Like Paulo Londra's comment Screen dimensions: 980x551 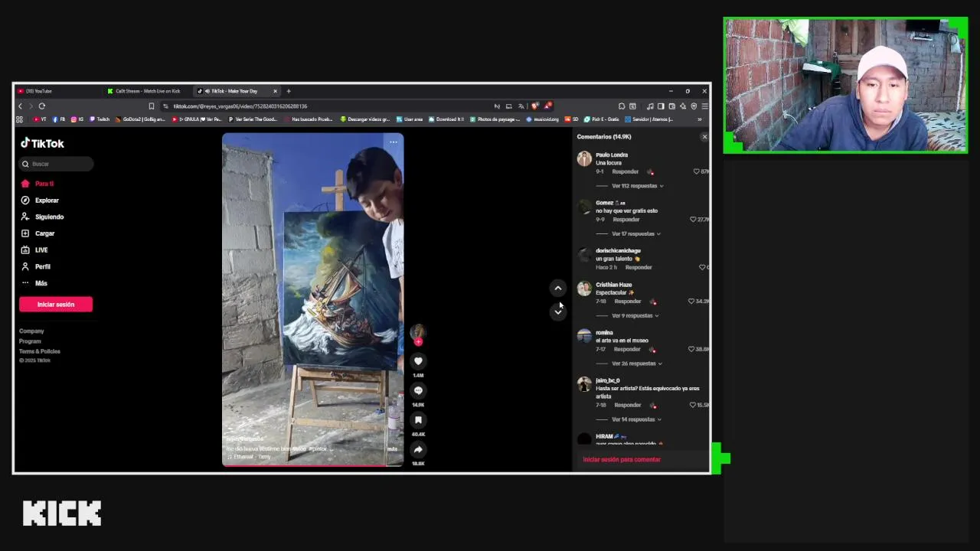point(696,171)
